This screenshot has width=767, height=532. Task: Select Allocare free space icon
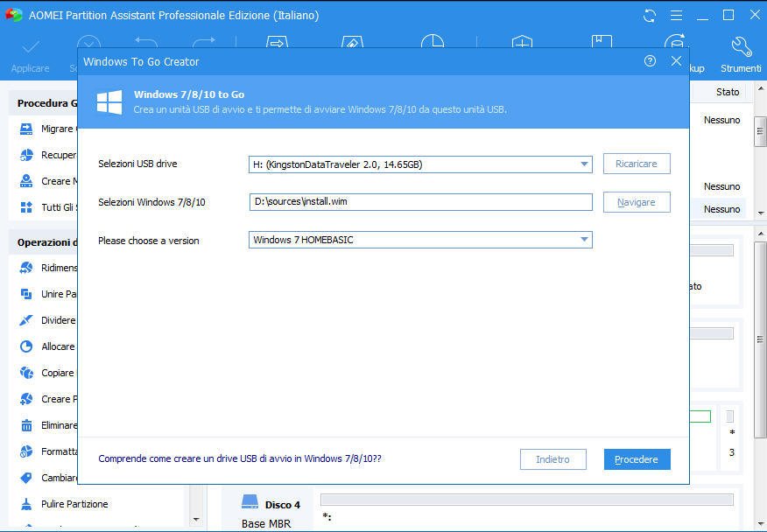tap(26, 346)
